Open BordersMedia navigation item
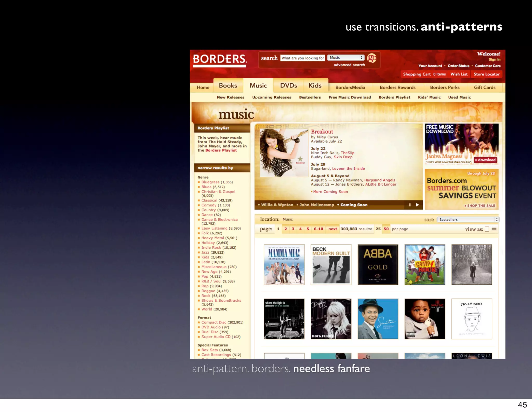The height and width of the screenshot is (412, 532). pyautogui.click(x=350, y=87)
